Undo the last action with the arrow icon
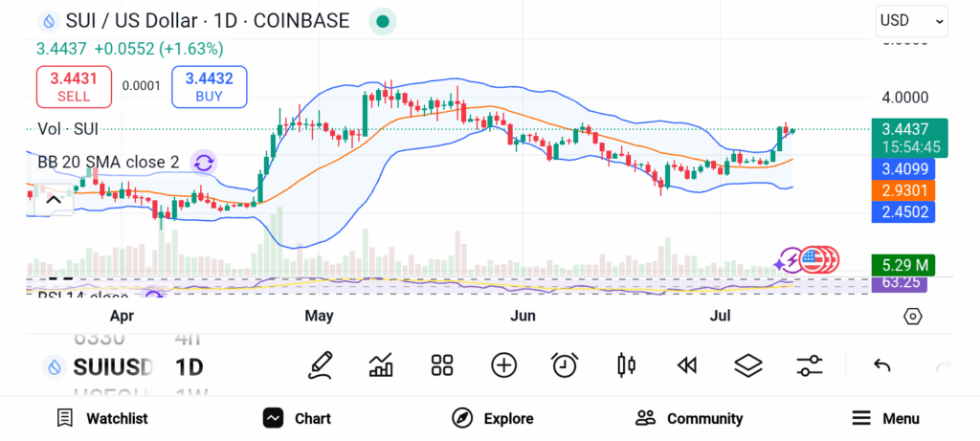 [881, 365]
